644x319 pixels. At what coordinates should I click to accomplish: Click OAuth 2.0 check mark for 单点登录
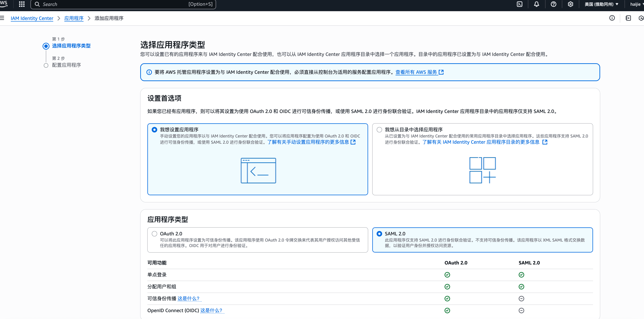click(x=447, y=275)
